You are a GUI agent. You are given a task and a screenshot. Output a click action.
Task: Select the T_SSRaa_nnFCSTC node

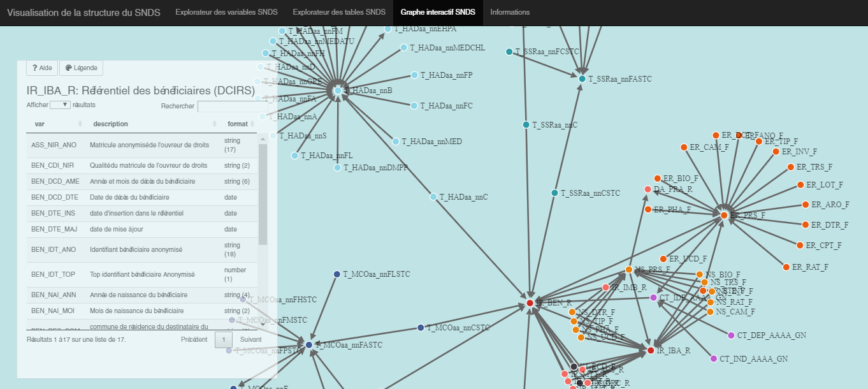(509, 52)
